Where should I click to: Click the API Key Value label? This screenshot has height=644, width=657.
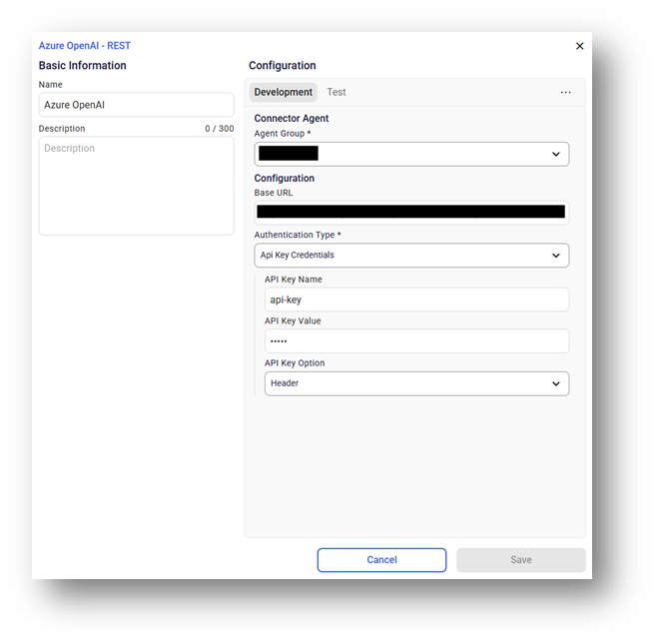(x=293, y=322)
